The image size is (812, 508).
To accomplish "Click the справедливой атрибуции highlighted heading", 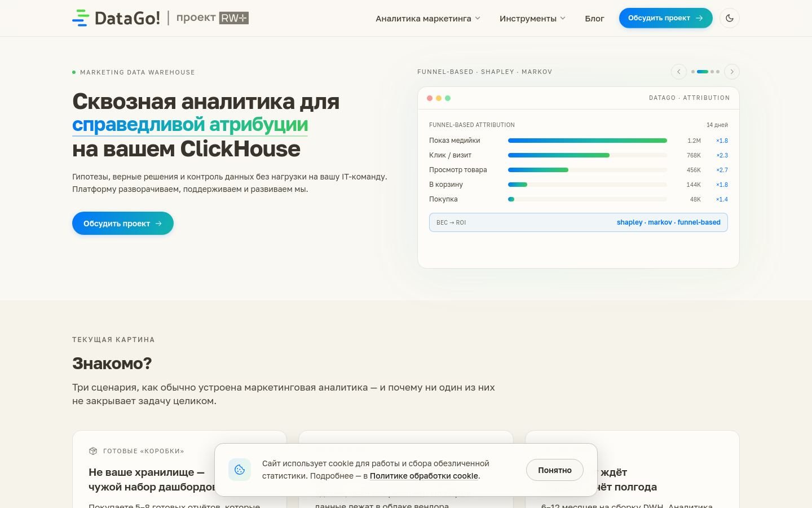I will pos(190,125).
